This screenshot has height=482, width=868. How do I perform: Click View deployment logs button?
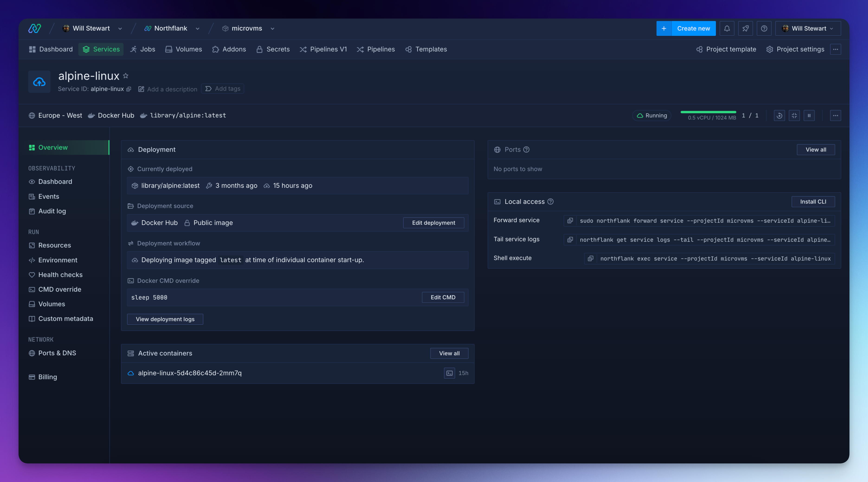click(165, 319)
